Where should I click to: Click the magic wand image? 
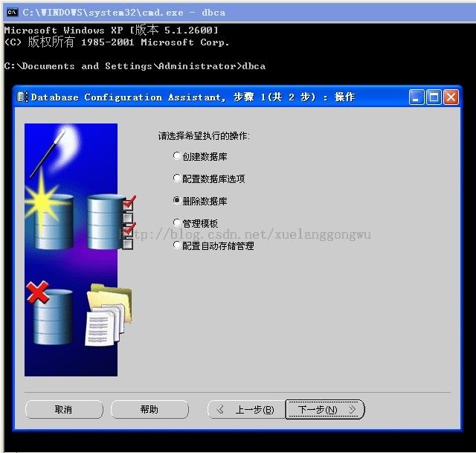[x=48, y=153]
